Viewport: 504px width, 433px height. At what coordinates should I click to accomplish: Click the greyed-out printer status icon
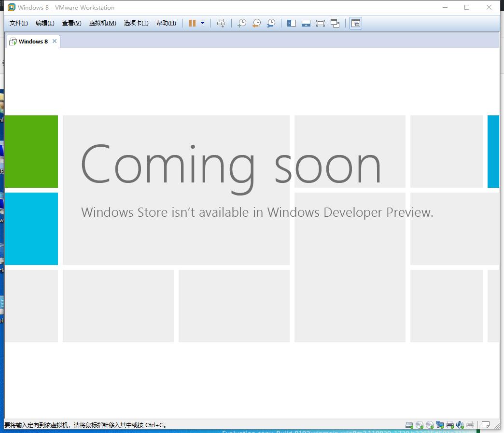pos(470,425)
